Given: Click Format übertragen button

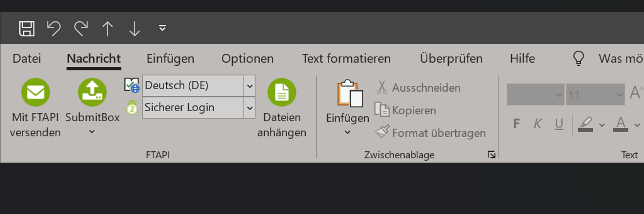Looking at the screenshot, I should click(x=431, y=133).
